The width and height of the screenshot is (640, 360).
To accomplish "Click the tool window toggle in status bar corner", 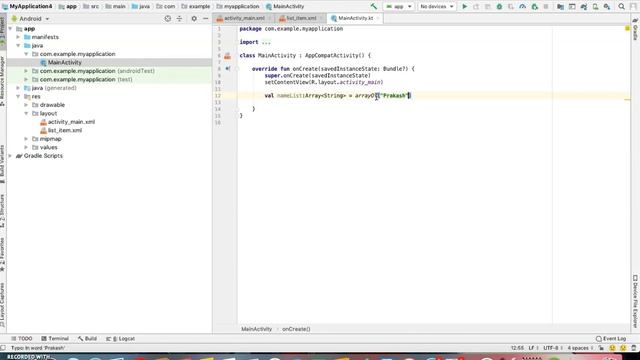I will coord(3,348).
